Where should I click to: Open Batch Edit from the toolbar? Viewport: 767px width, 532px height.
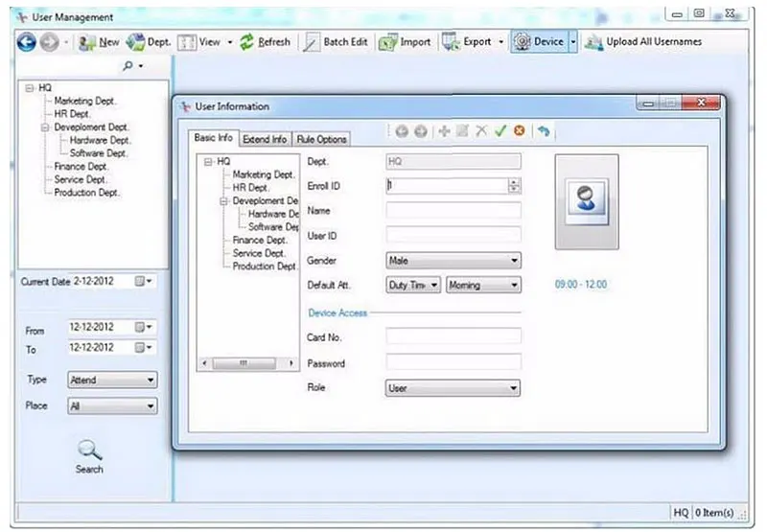[x=335, y=42]
